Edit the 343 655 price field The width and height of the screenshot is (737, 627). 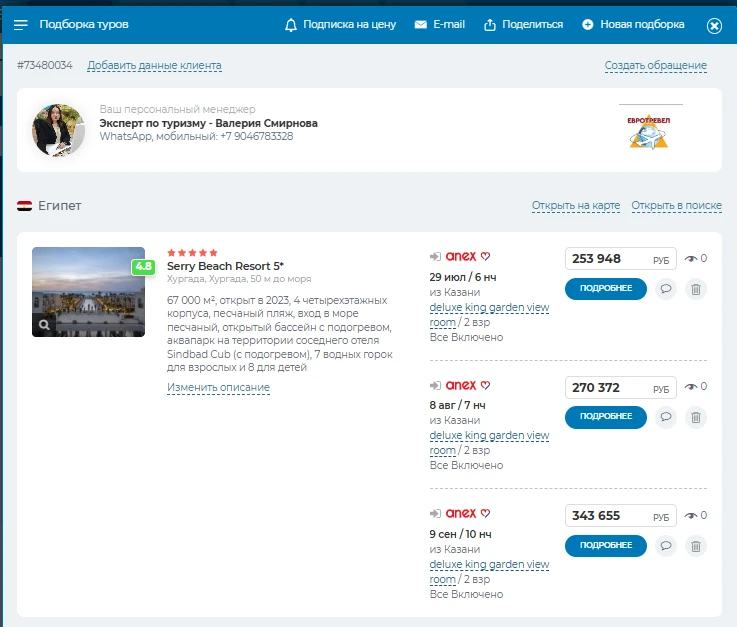tap(620, 516)
